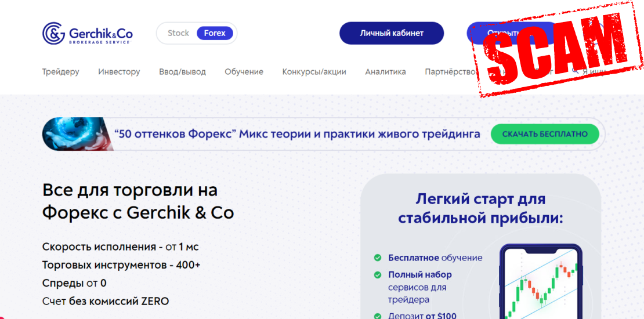Click the СКАЧАТЬ БЕСПЛАТНО button
This screenshot has height=319, width=644.
(545, 134)
